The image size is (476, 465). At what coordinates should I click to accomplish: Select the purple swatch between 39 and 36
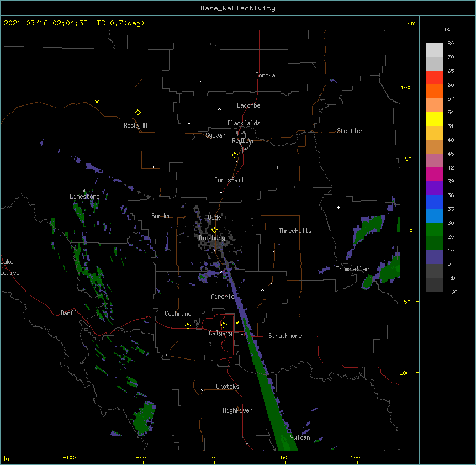point(434,188)
